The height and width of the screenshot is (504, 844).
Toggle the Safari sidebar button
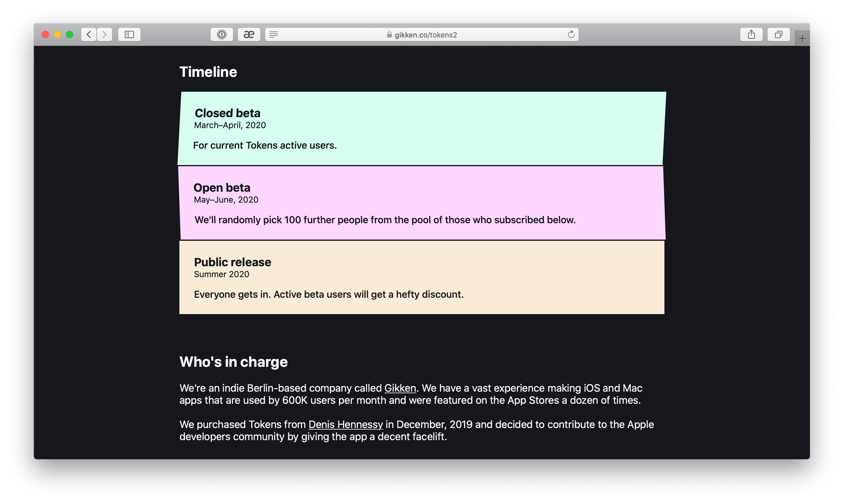pyautogui.click(x=130, y=35)
